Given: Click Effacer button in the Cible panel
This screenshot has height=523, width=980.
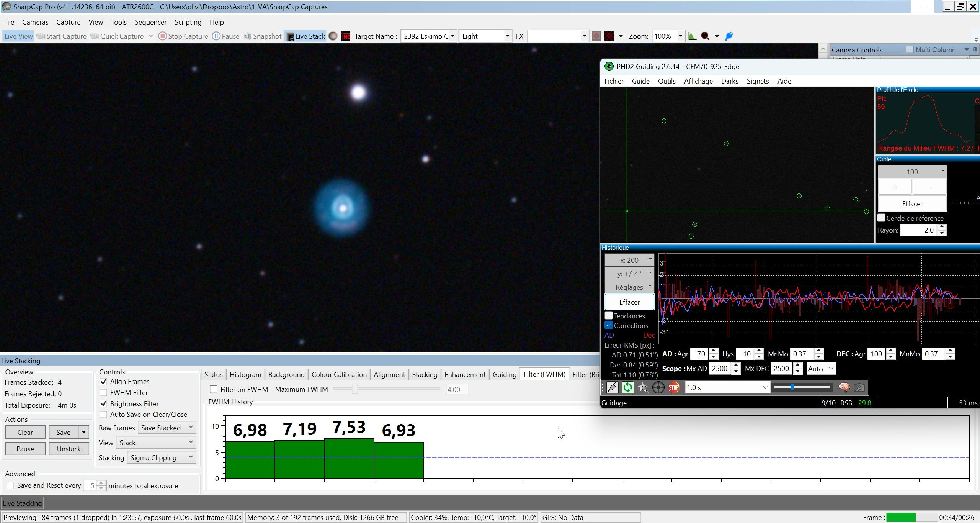Looking at the screenshot, I should [912, 203].
